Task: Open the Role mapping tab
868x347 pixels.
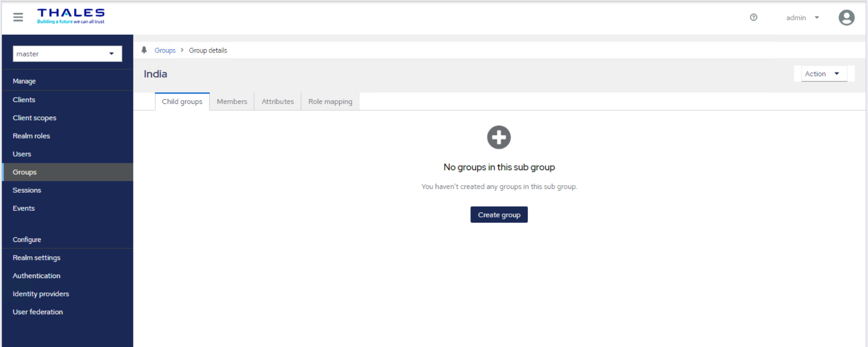Action: 330,102
